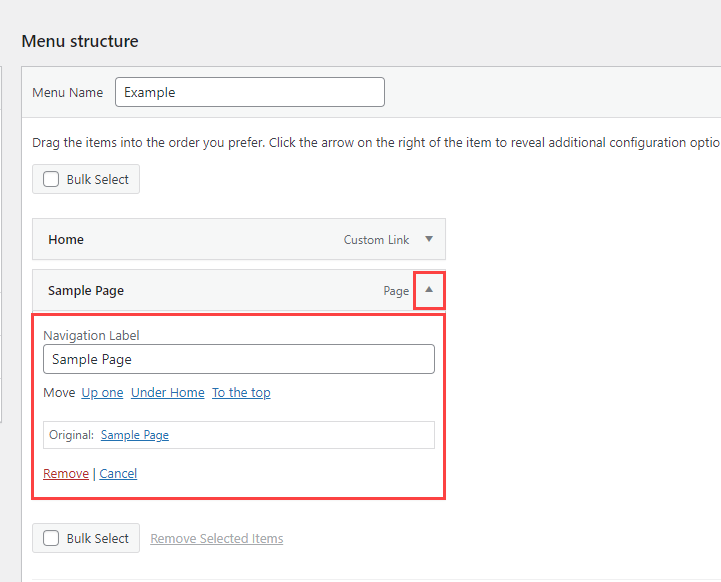721x582 pixels.
Task: Click the Menu Name label
Action: click(67, 92)
